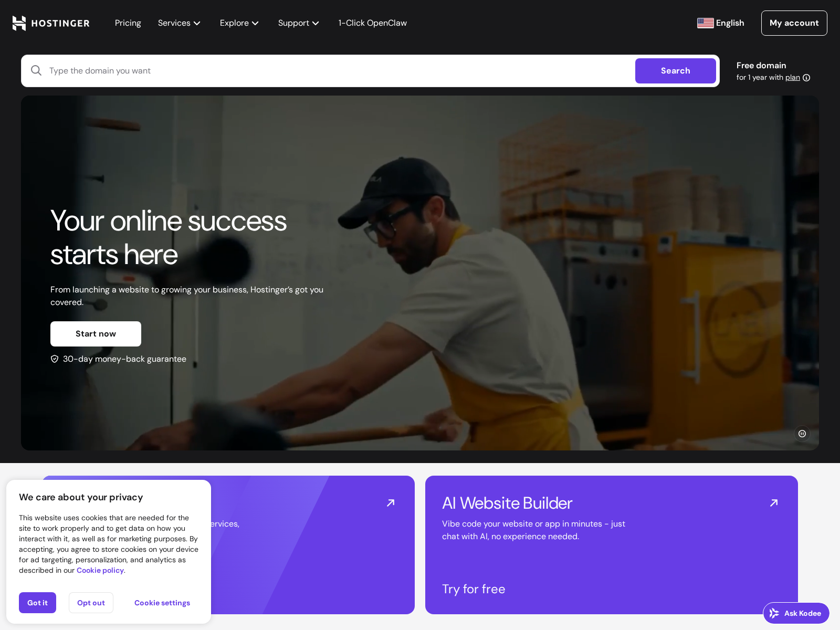Expand the Support dropdown menu

[299, 23]
